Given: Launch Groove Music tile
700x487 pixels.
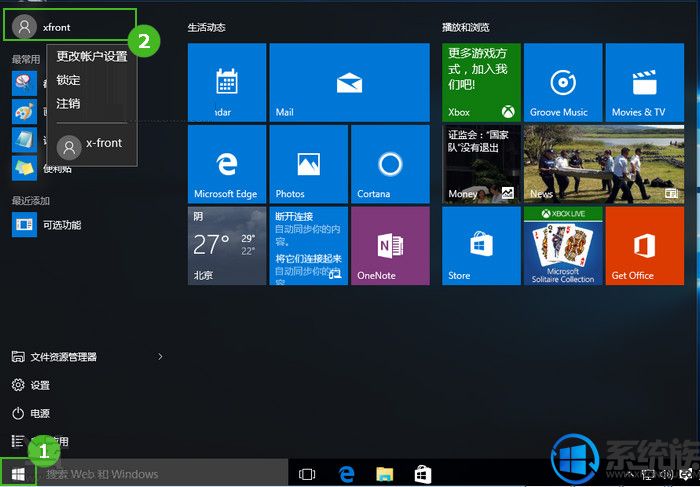Looking at the screenshot, I should 563,82.
